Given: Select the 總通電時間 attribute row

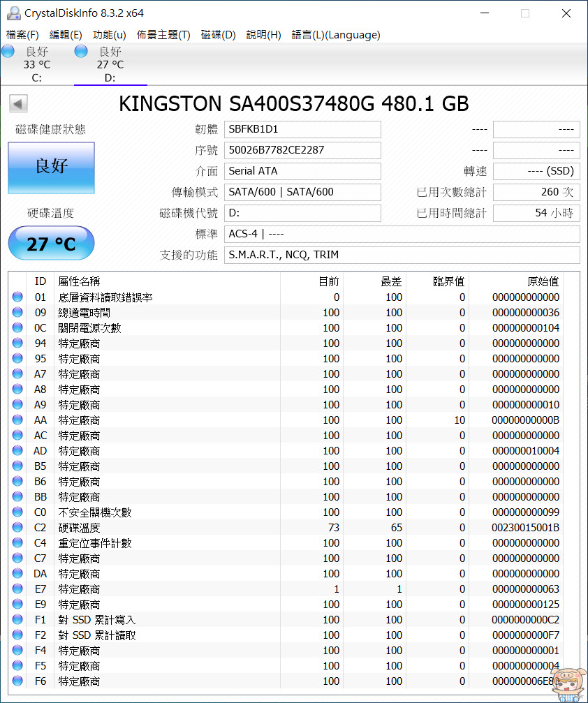Looking at the screenshot, I should click(286, 312).
